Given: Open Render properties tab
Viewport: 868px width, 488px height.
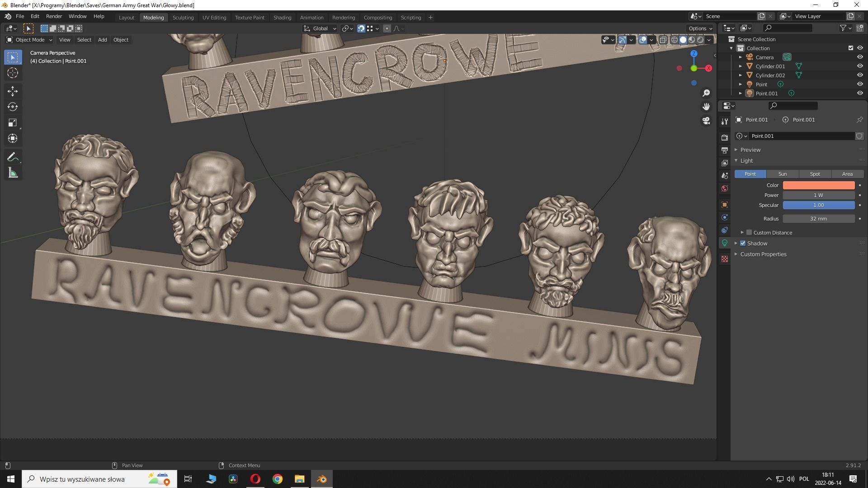Looking at the screenshot, I should click(x=725, y=137).
